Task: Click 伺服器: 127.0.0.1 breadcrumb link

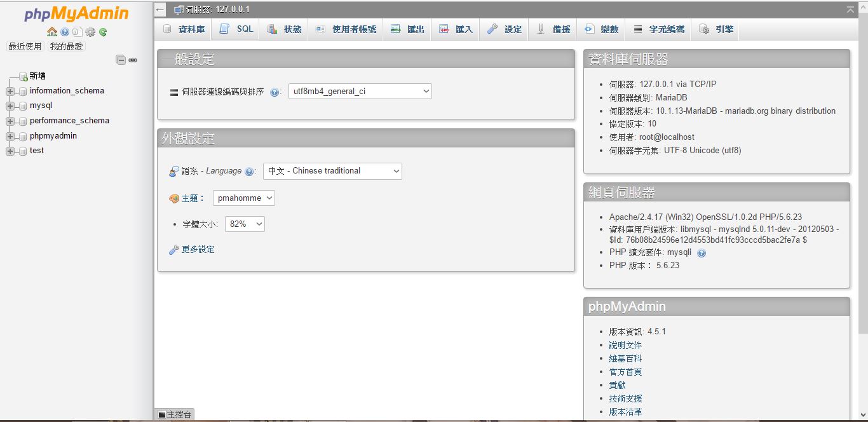Action: click(x=217, y=10)
